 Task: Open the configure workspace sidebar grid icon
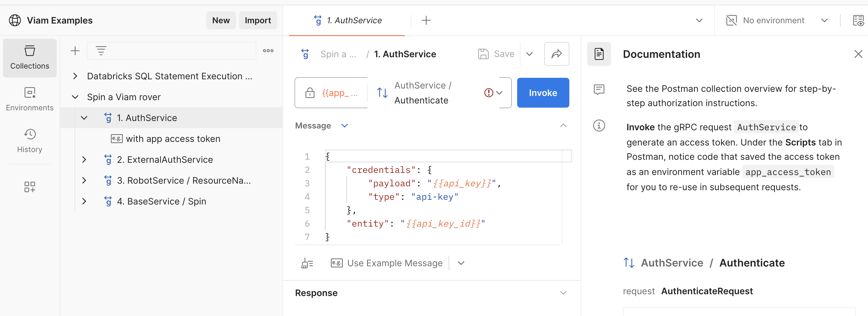30,187
